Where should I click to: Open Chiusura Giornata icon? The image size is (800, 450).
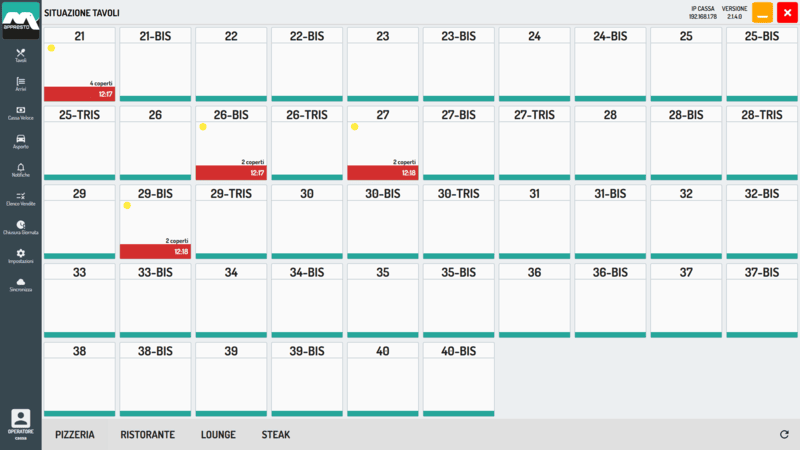[20, 227]
